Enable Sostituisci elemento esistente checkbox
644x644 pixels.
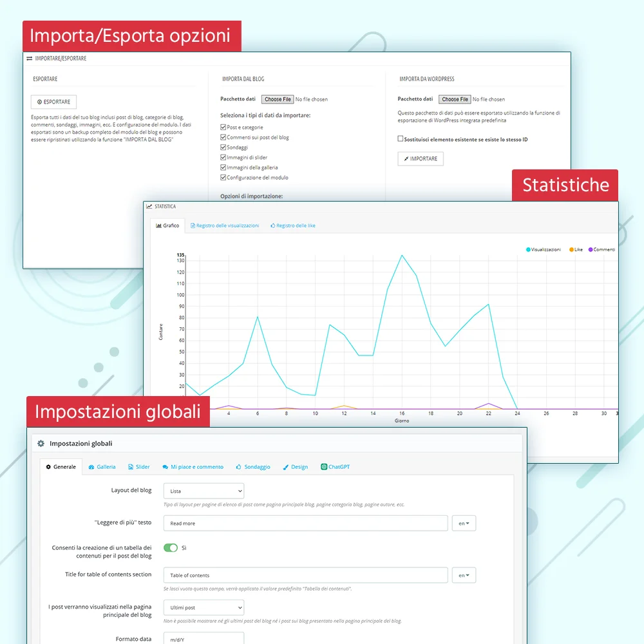(401, 138)
